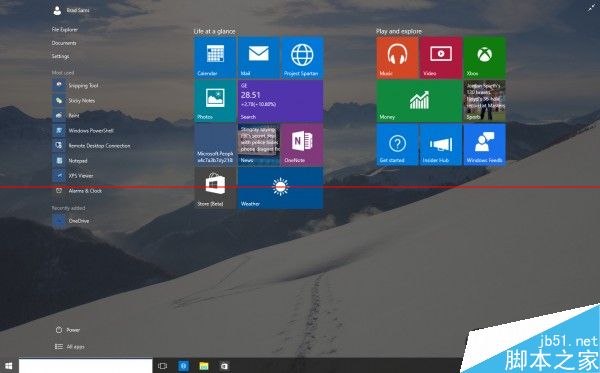Open the purple Search stock tile showing 28.51
Viewport: 600px width, 373px height.
coord(280,101)
